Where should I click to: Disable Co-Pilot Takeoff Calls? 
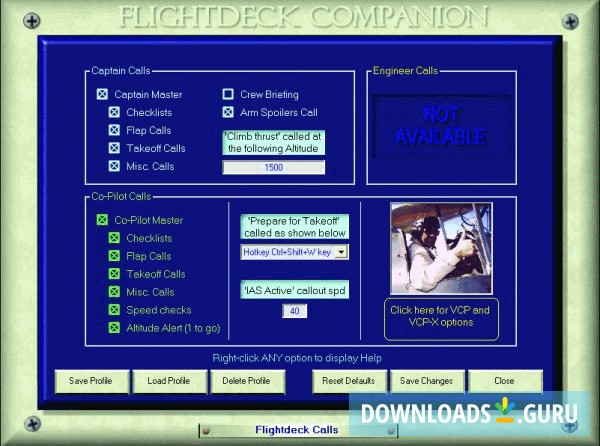tap(114, 274)
